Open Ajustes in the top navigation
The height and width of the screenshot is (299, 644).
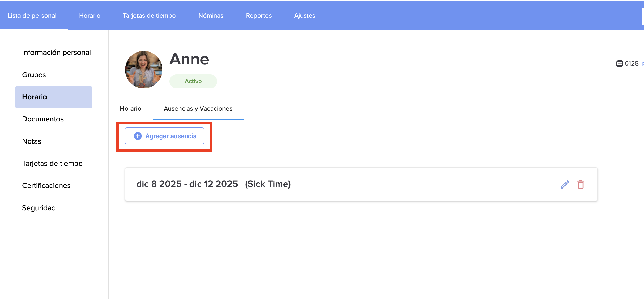tap(305, 16)
